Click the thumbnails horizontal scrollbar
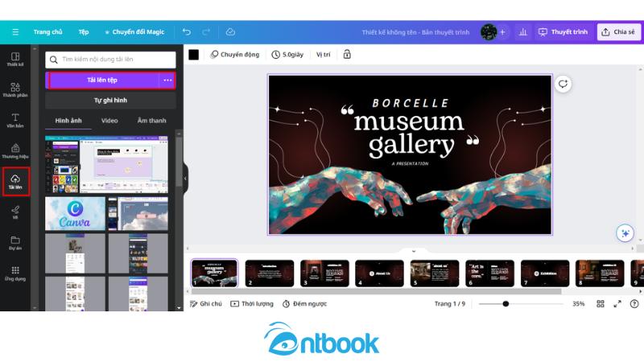The width and height of the screenshot is (644, 362). (375, 291)
